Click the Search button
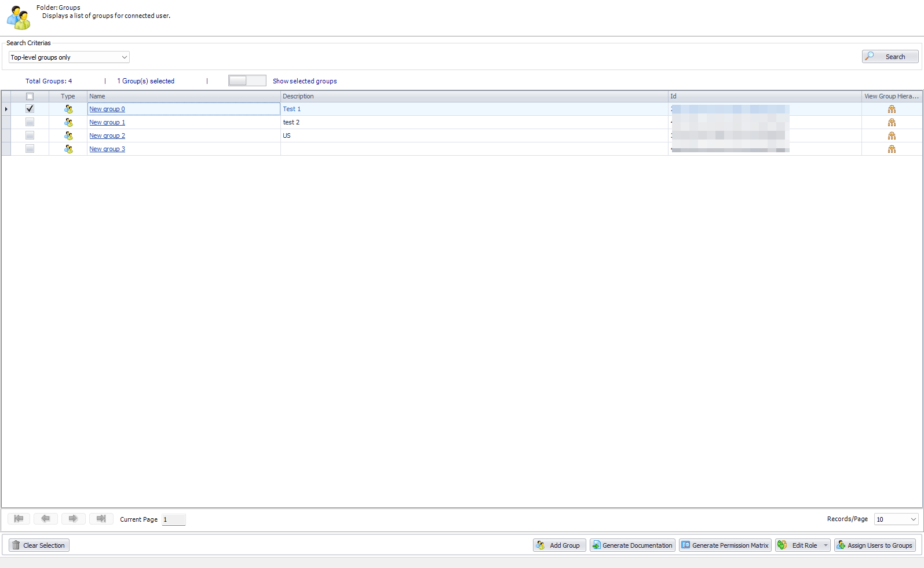Viewport: 924px width, 568px height. click(890, 56)
